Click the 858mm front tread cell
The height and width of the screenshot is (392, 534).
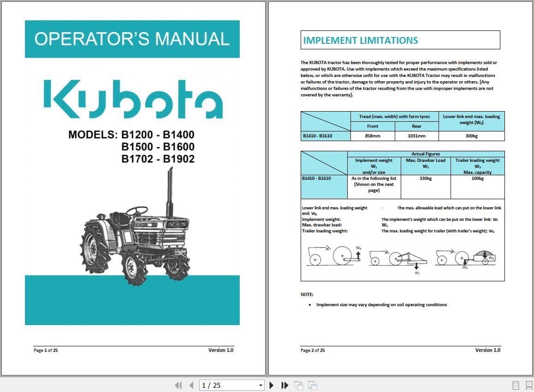373,136
